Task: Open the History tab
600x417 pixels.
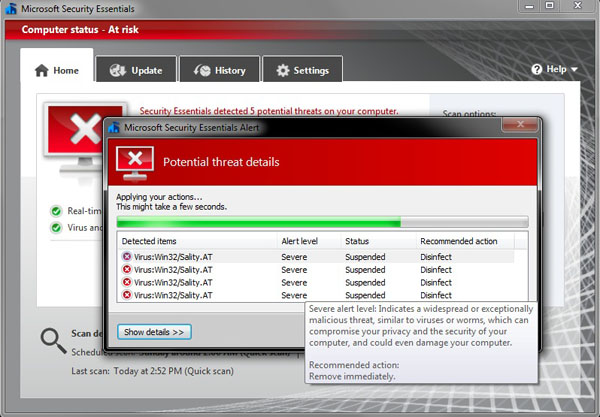Action: click(220, 69)
